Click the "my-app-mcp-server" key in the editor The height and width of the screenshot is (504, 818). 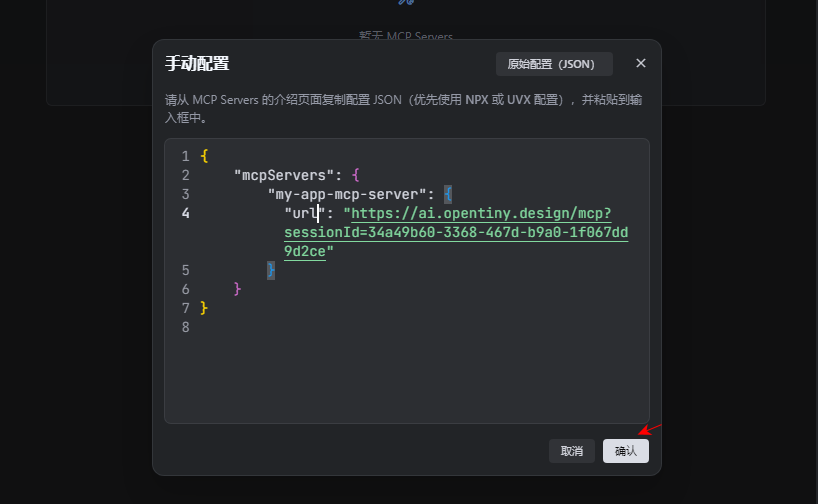click(347, 194)
